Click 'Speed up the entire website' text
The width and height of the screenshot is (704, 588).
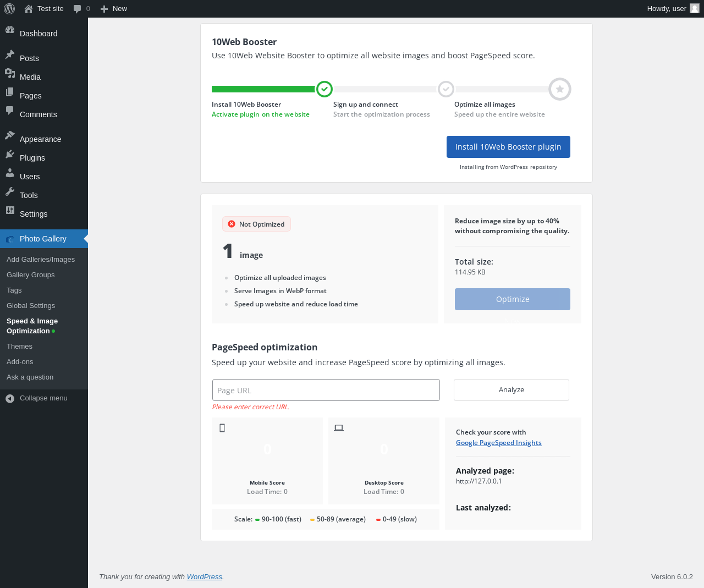tap(499, 114)
